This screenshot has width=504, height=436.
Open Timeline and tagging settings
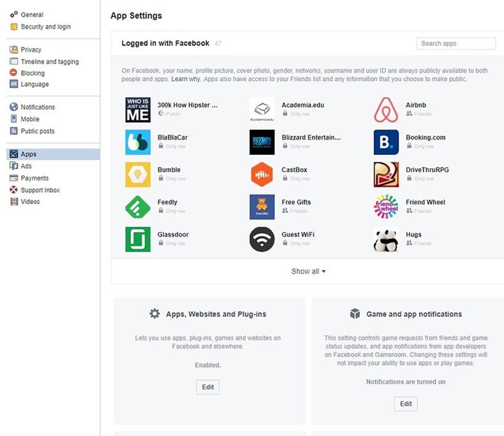(x=50, y=61)
